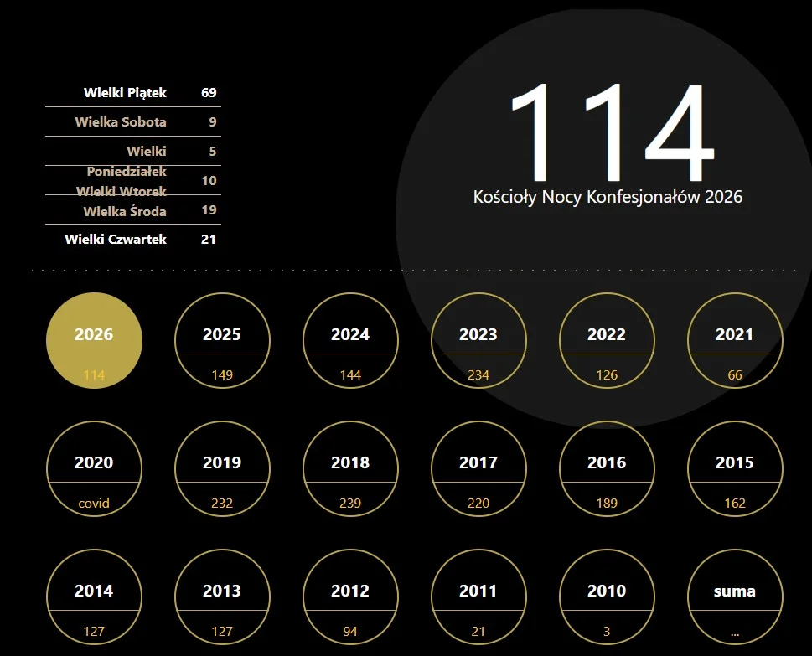Select the 2010 circle showing 3
This screenshot has height=656, width=812.
coord(607,597)
